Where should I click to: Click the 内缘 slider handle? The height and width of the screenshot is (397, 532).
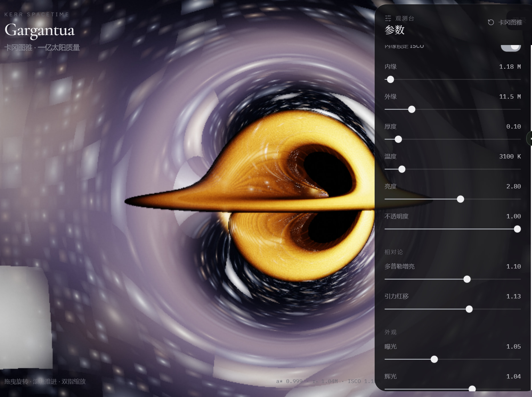tap(391, 80)
